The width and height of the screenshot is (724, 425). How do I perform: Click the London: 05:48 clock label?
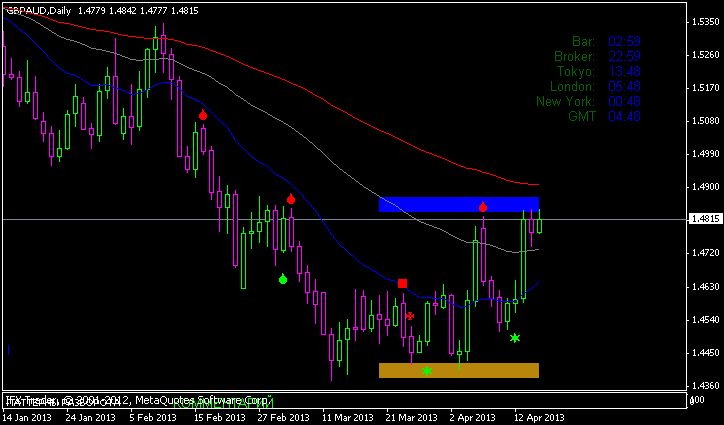(596, 86)
